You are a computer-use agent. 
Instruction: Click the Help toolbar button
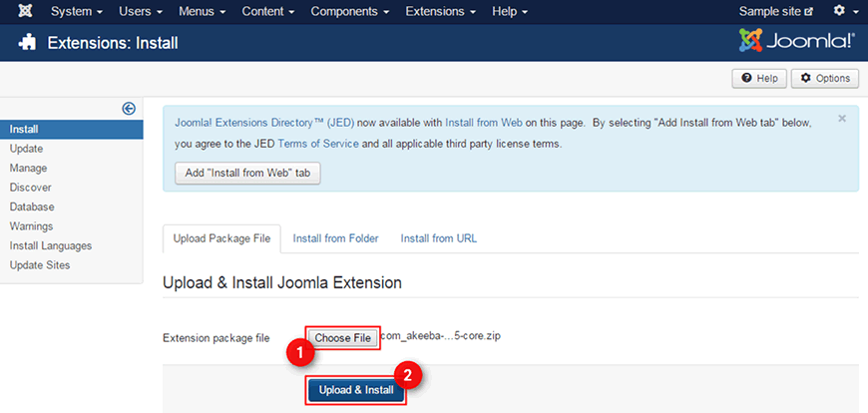pyautogui.click(x=759, y=79)
